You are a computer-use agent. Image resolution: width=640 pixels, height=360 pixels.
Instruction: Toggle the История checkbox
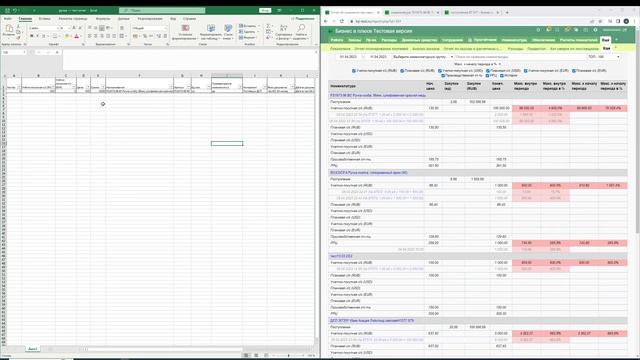coord(502,76)
